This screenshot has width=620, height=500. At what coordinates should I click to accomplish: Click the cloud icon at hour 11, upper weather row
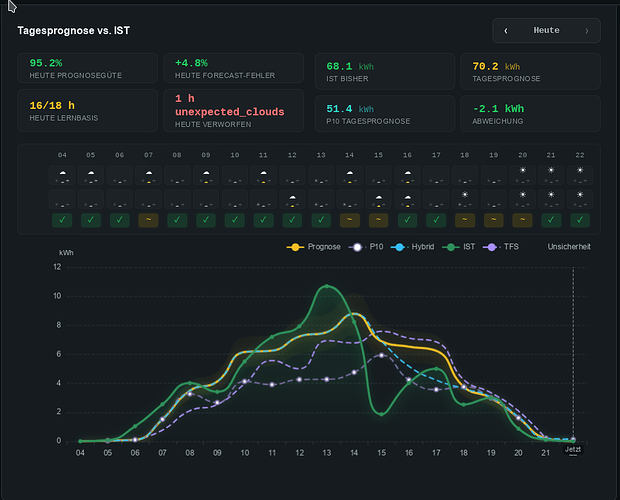[x=263, y=175]
